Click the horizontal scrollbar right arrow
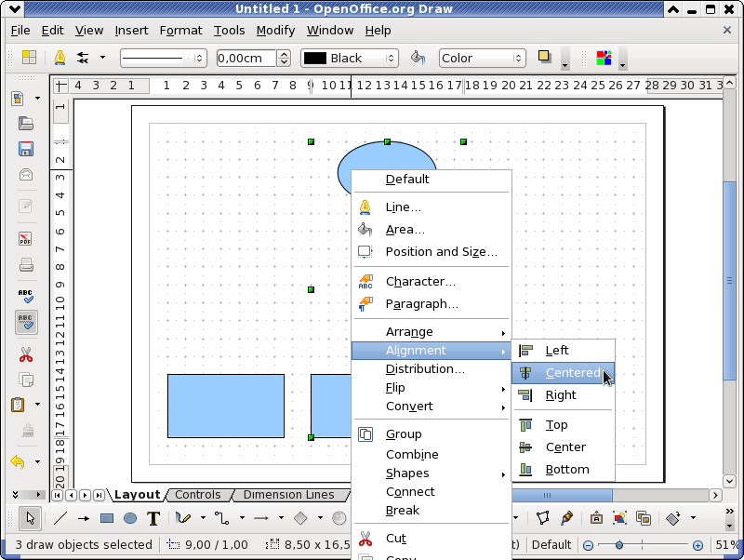744x560 pixels. point(715,495)
